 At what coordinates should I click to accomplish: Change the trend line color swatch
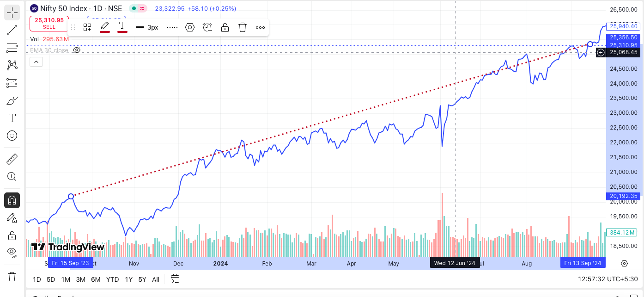tap(105, 26)
